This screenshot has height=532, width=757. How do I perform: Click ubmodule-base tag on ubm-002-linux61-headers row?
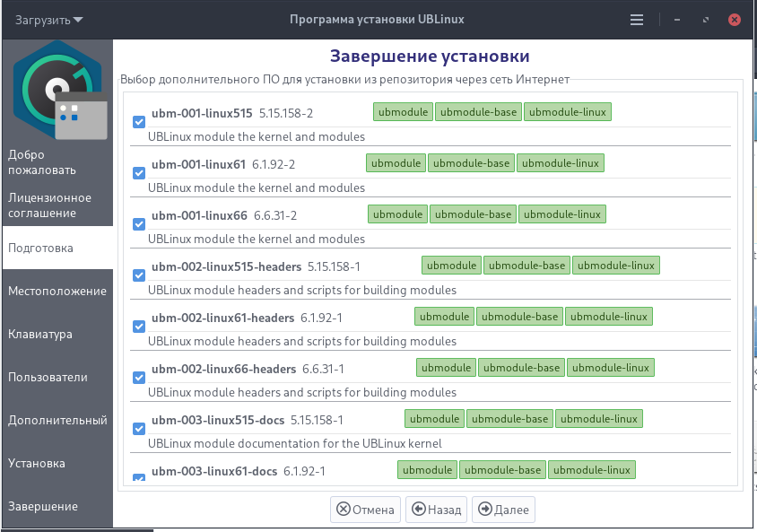tap(519, 317)
